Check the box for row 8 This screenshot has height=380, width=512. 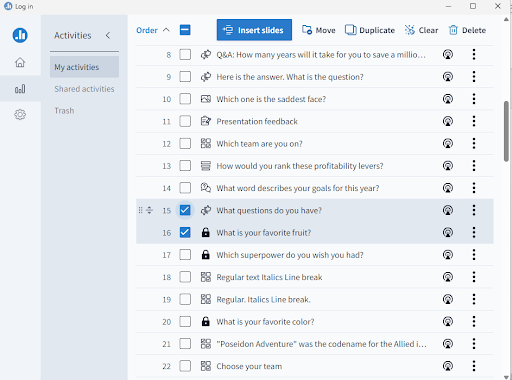pyautogui.click(x=185, y=54)
